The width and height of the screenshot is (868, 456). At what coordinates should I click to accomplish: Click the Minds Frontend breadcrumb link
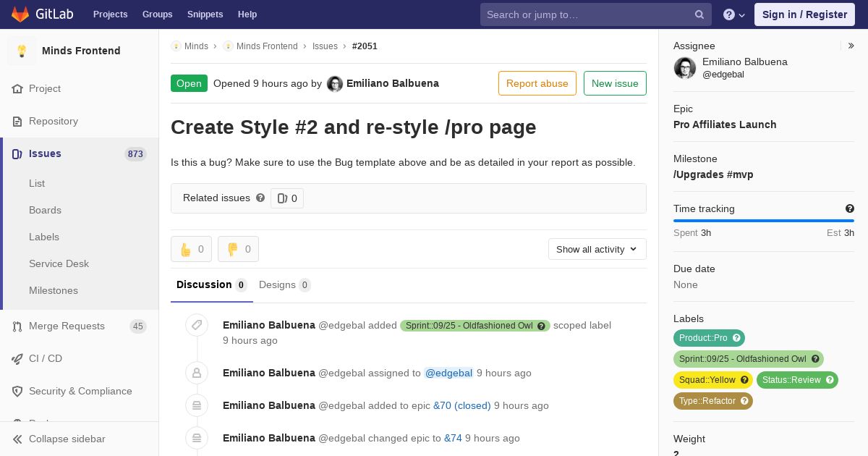[x=267, y=46]
